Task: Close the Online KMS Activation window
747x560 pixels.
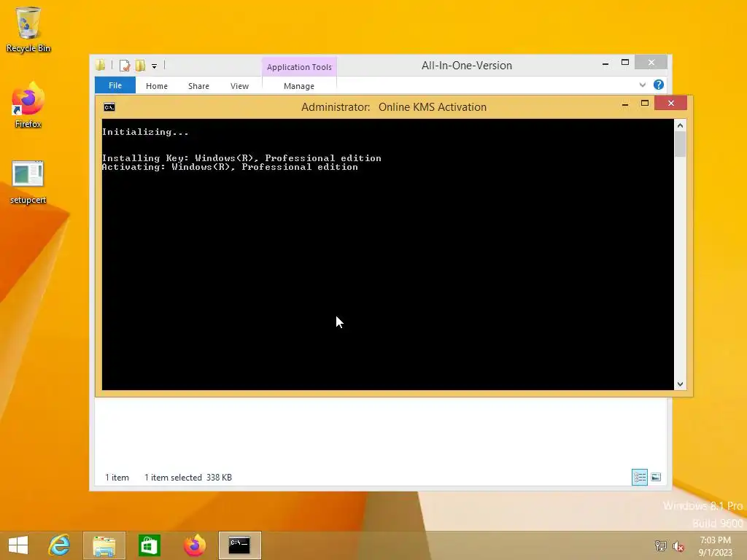Action: 671,103
